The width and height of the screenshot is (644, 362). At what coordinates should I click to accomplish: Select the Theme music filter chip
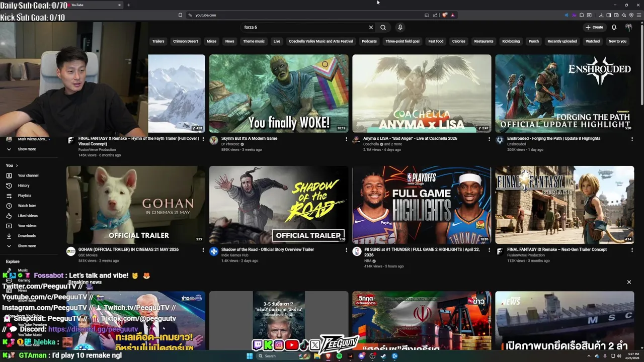(254, 41)
